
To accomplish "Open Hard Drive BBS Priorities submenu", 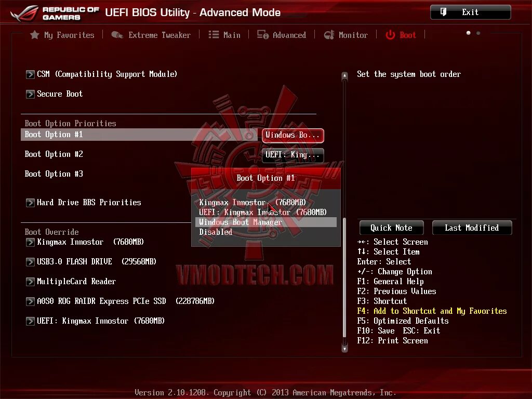I will (x=84, y=203).
